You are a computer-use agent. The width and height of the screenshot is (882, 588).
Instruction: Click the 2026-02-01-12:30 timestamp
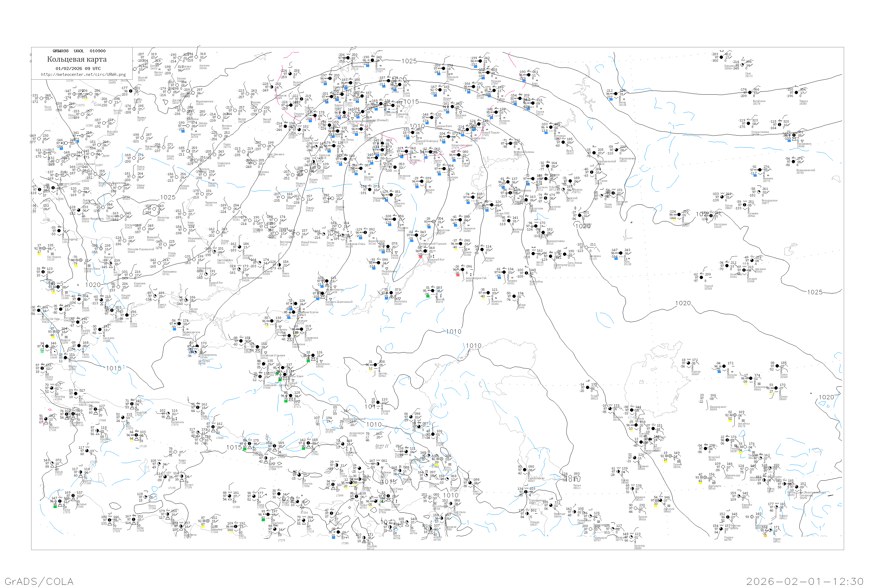tap(805, 581)
